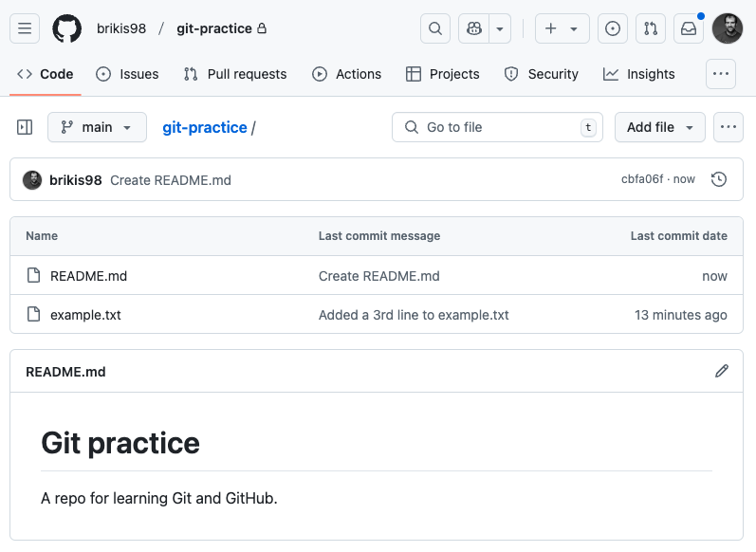Switch to the Code tab
This screenshot has height=552, width=756.
46,74
